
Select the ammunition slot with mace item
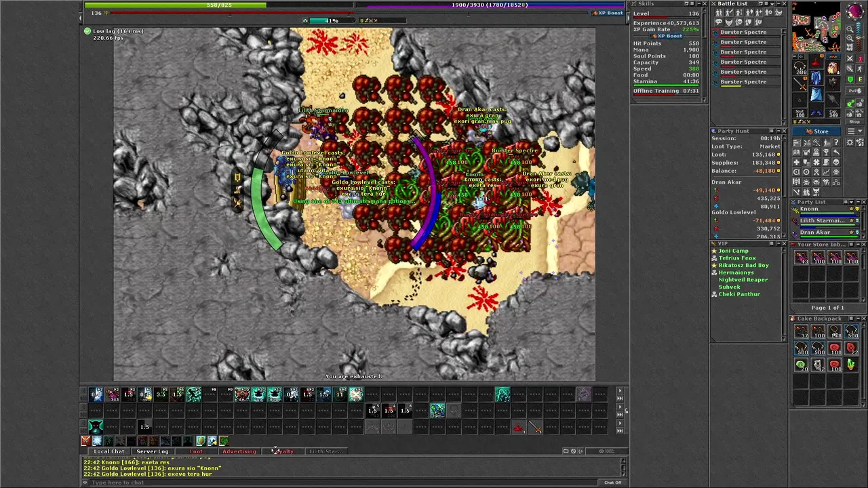tap(832, 100)
